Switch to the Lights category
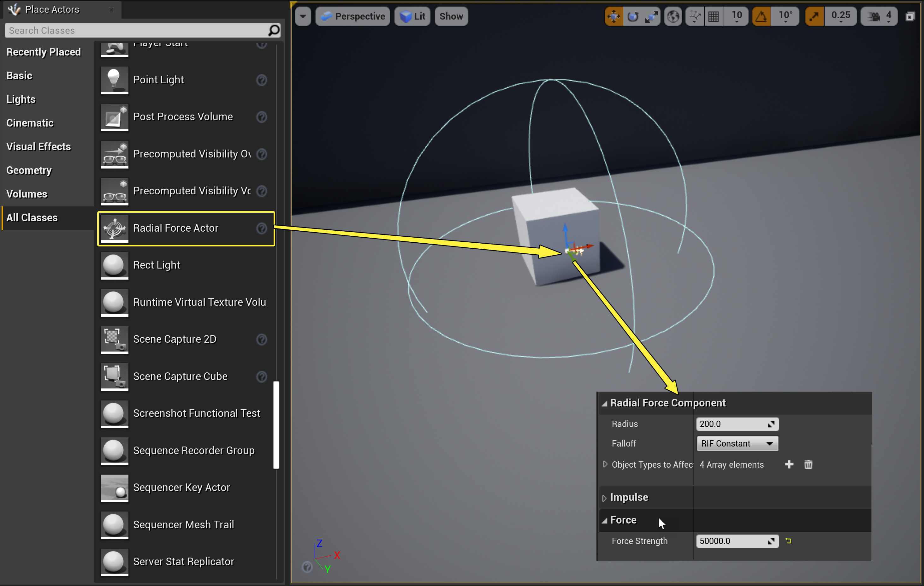The image size is (924, 586). click(21, 99)
